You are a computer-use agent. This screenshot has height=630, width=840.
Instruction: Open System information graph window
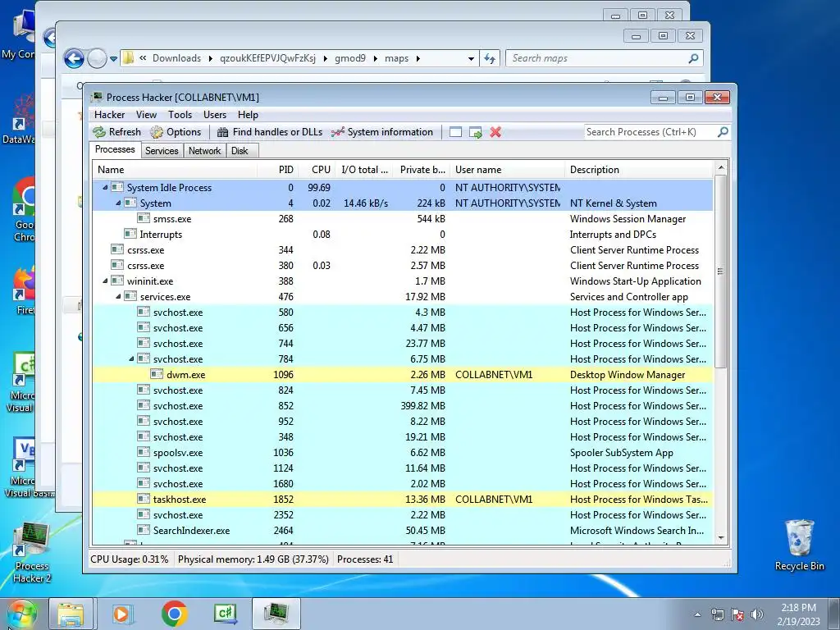382,132
